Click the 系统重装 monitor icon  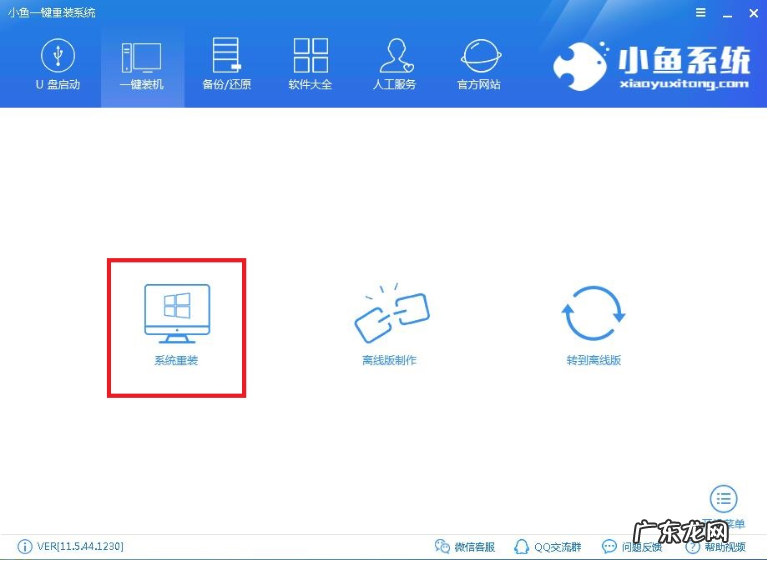click(177, 314)
